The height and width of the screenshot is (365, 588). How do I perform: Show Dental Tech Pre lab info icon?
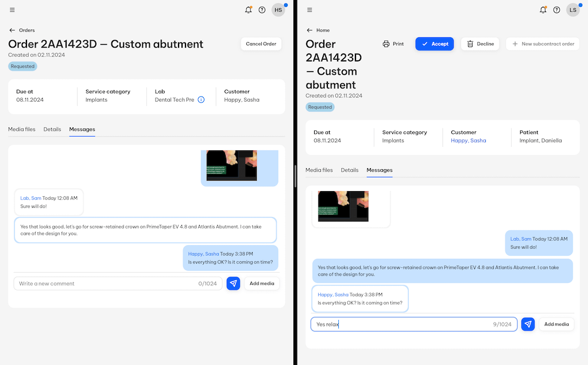coord(201,100)
